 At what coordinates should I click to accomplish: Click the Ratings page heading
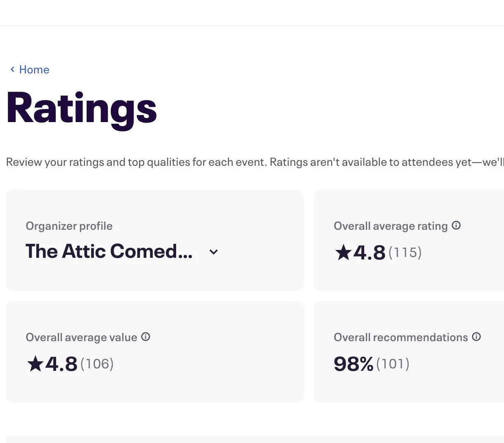coord(82,108)
